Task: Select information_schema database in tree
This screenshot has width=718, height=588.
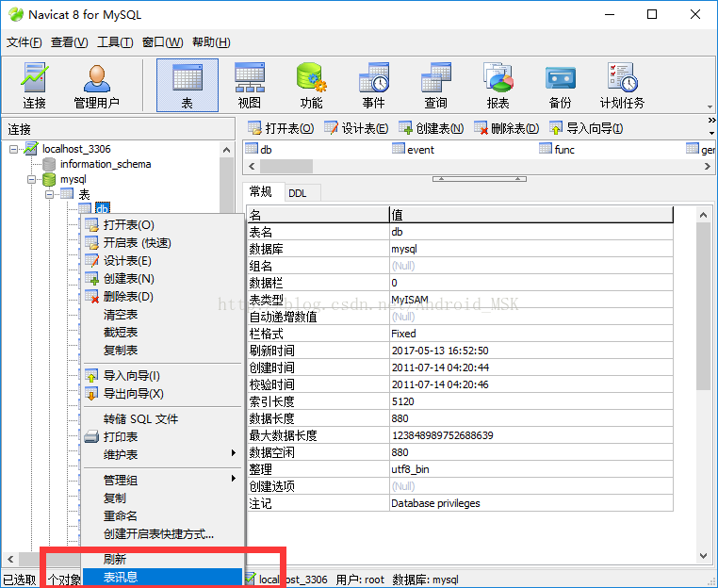Action: click(x=106, y=164)
